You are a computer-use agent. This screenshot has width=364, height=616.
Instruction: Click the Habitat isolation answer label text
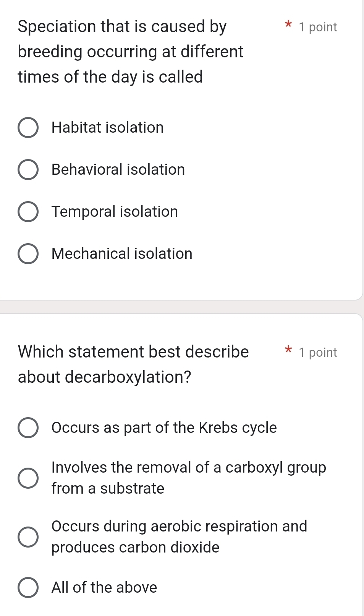tap(107, 127)
